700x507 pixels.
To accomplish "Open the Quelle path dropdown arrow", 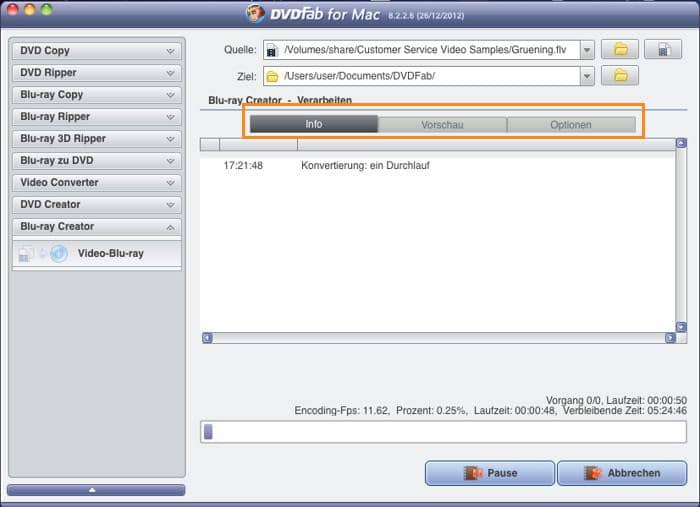I will click(587, 50).
